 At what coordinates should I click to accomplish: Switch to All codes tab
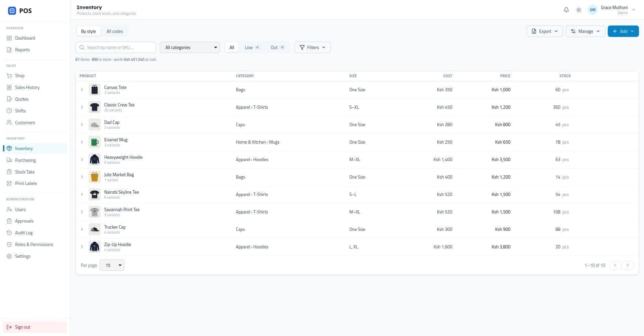tap(115, 31)
